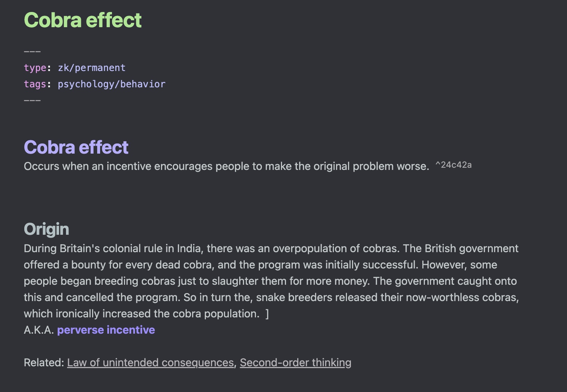The image size is (567, 392).
Task: Select the green Cobra effect note title
Action: coord(83,20)
